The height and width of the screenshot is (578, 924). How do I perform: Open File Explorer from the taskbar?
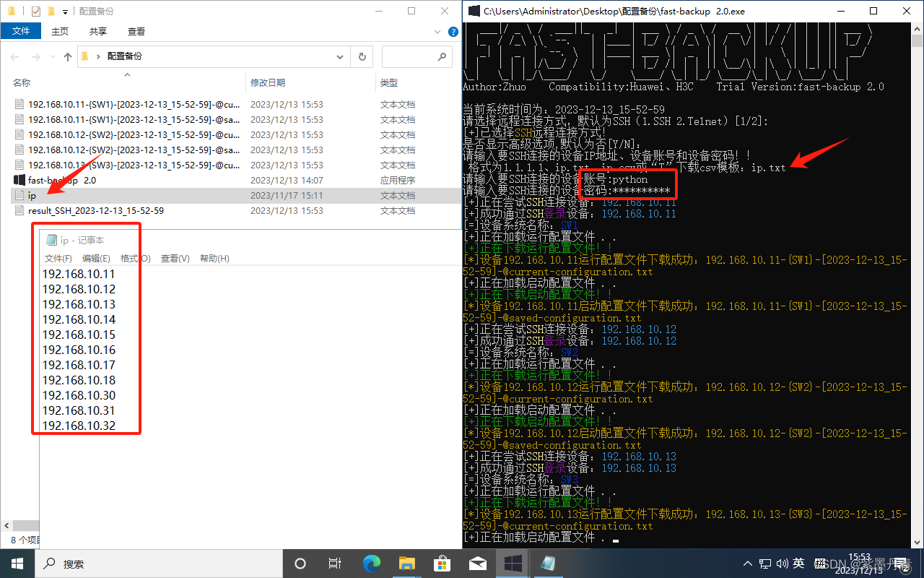coord(407,564)
